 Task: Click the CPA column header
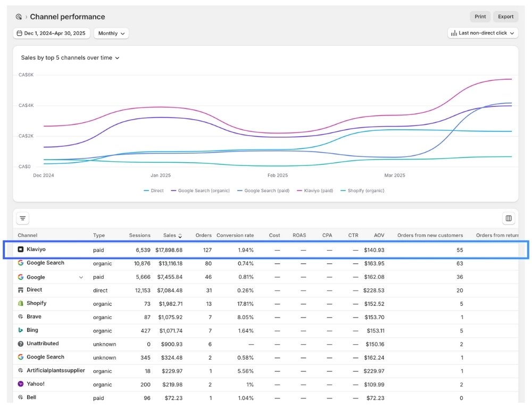(327, 235)
